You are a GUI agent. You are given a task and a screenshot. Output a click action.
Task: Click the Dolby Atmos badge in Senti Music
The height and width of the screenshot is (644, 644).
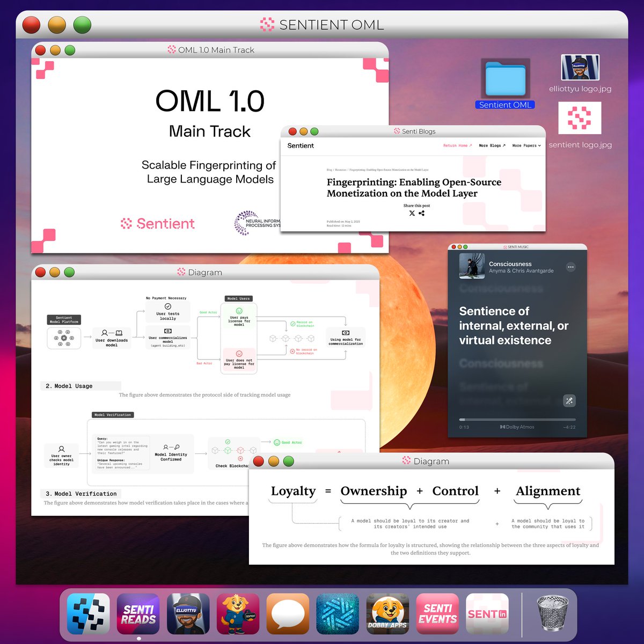click(517, 427)
